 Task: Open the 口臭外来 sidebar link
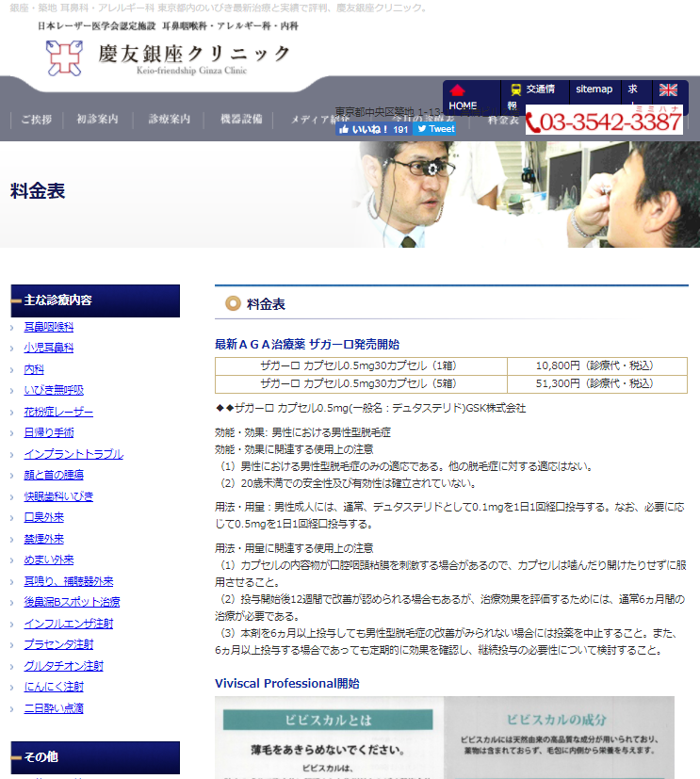(x=43, y=517)
